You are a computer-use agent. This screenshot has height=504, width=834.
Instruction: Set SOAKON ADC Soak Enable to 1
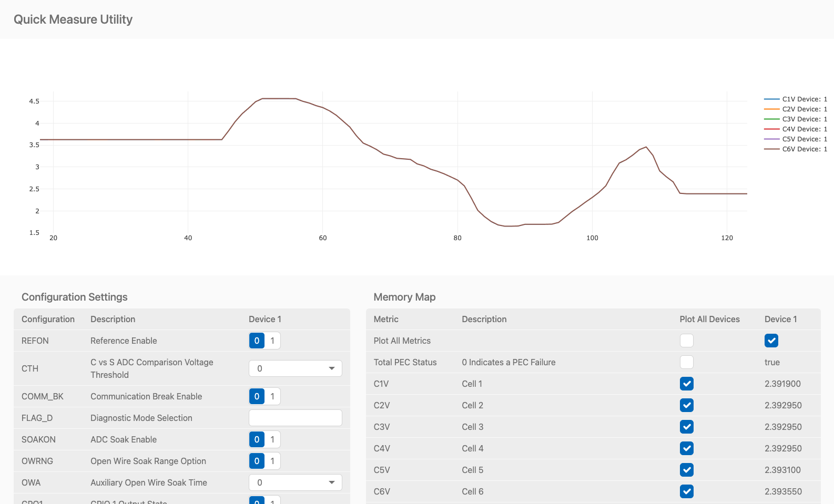(x=272, y=439)
